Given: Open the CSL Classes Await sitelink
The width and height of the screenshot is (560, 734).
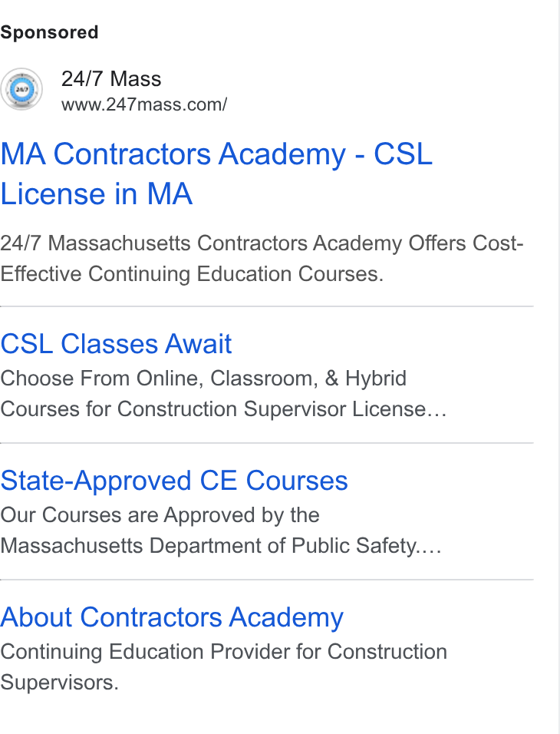Looking at the screenshot, I should [116, 344].
